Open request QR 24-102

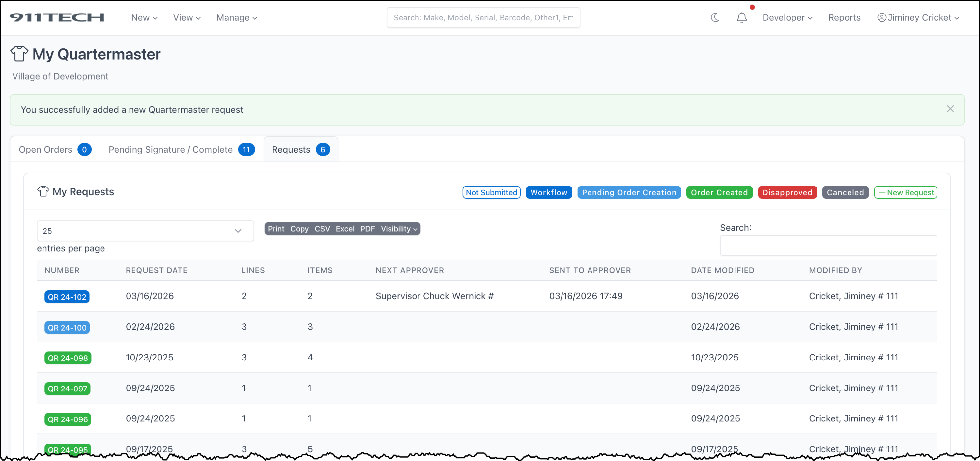point(67,297)
